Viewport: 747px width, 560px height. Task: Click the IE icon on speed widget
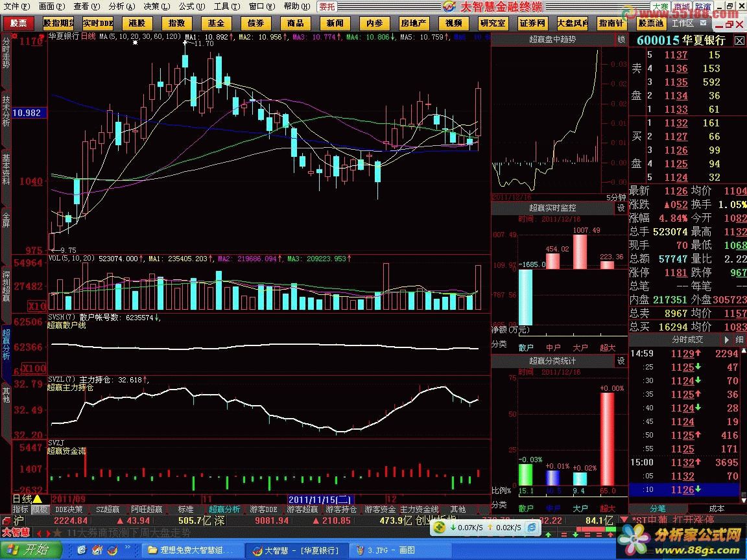click(532, 527)
